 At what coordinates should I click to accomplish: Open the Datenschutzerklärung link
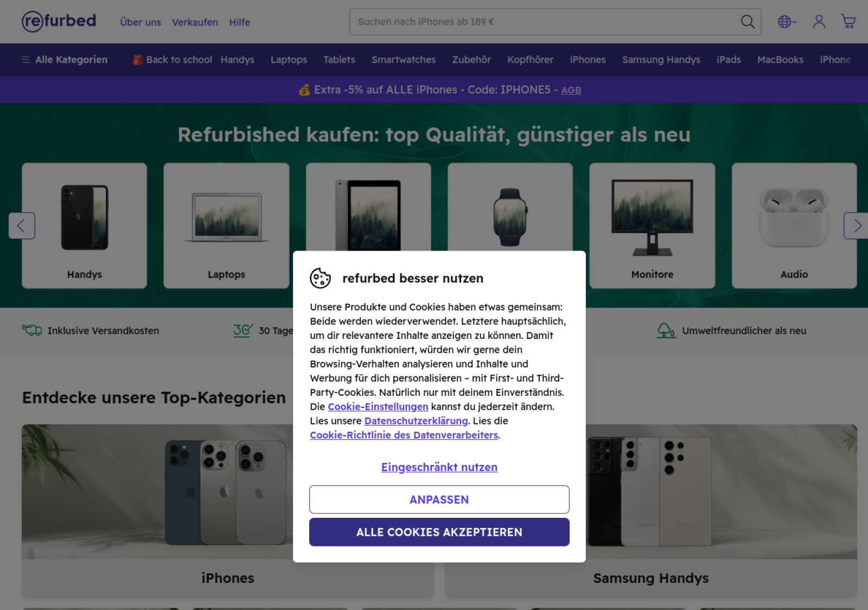416,421
